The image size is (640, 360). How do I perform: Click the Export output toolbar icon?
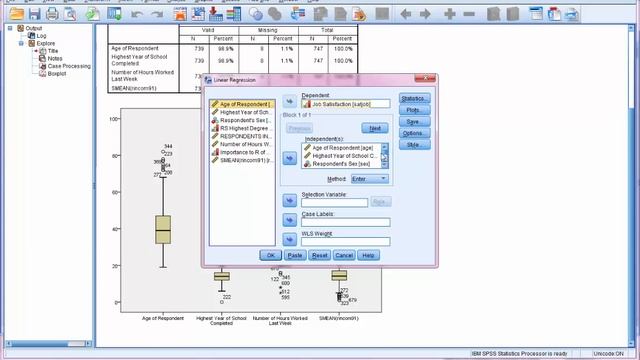[93, 14]
